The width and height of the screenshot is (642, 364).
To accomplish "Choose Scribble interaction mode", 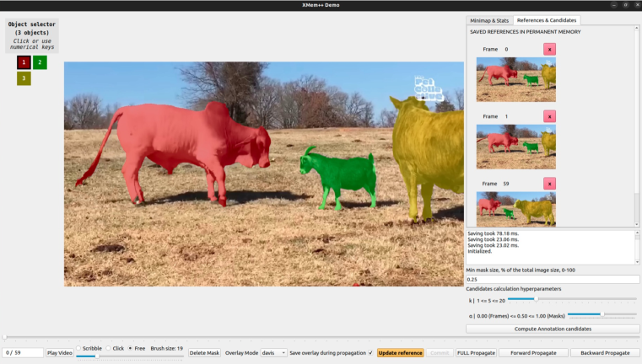I will pyautogui.click(x=78, y=348).
